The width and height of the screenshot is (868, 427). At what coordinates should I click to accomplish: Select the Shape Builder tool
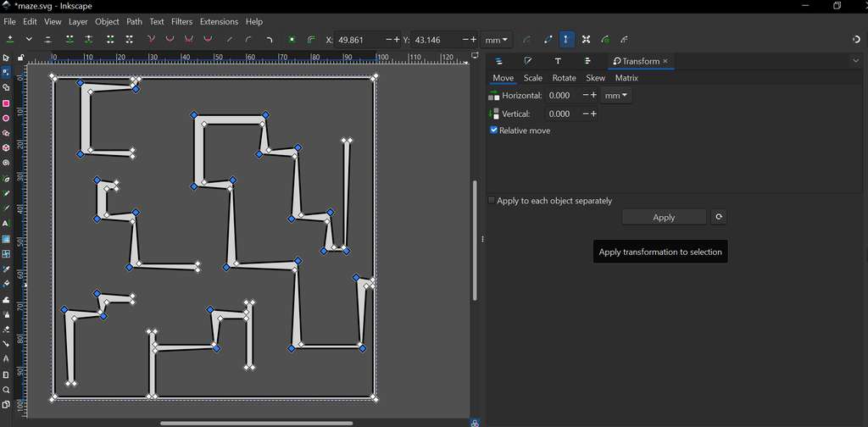(x=6, y=87)
